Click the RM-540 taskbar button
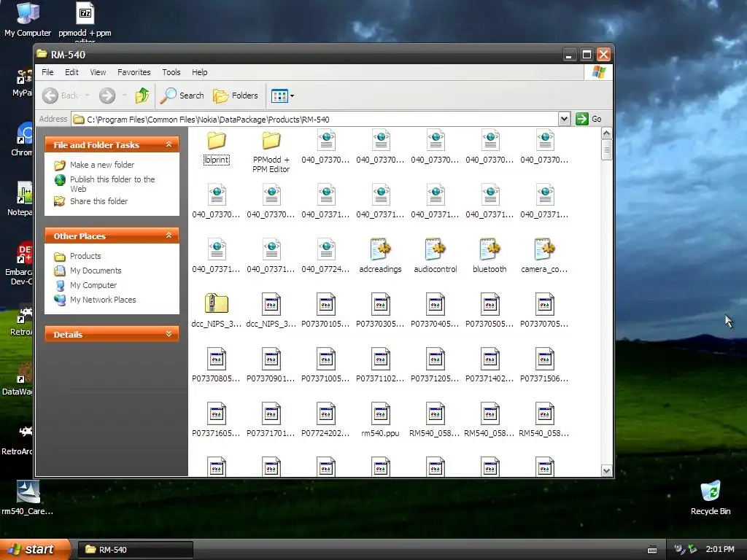 click(x=135, y=550)
